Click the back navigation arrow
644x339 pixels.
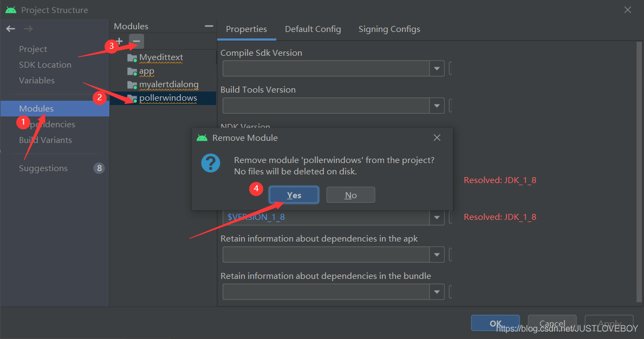[x=10, y=28]
